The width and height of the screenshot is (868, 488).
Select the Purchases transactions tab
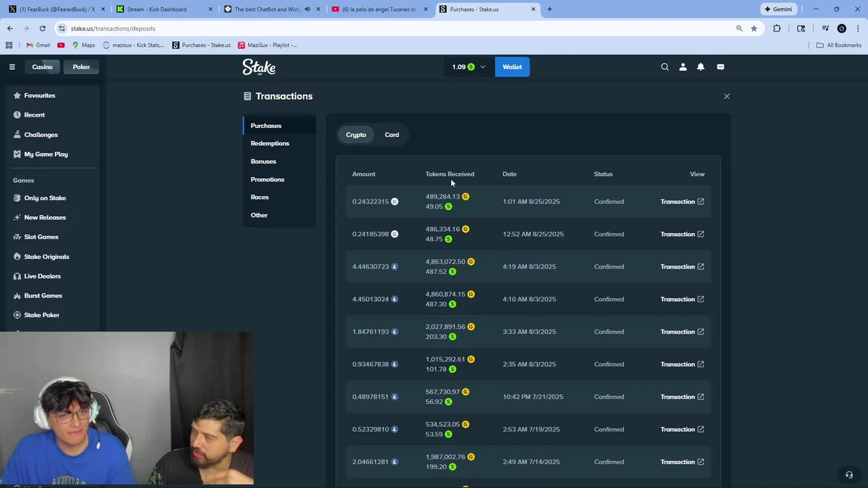tap(279, 125)
